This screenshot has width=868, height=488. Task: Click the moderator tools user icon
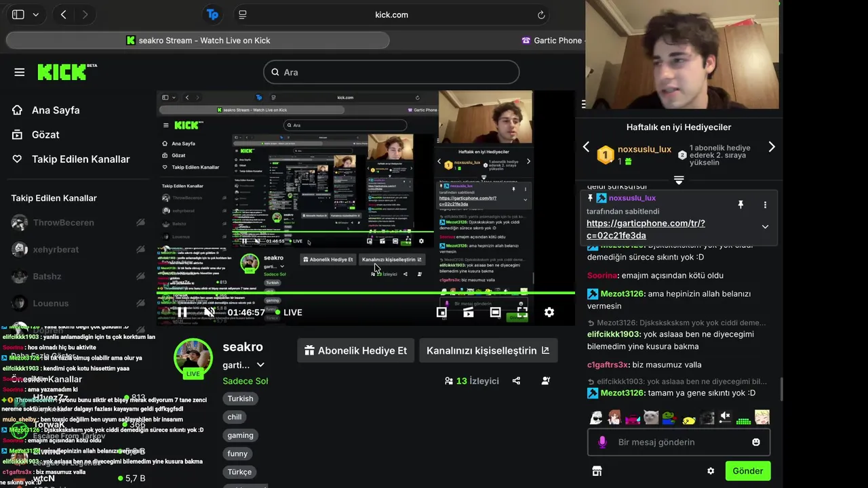click(546, 381)
